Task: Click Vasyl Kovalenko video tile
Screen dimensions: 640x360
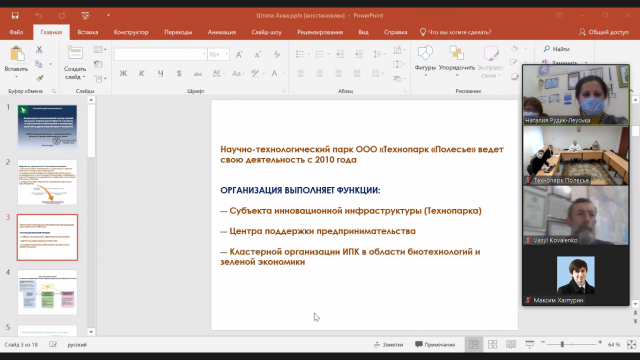Action: click(576, 216)
